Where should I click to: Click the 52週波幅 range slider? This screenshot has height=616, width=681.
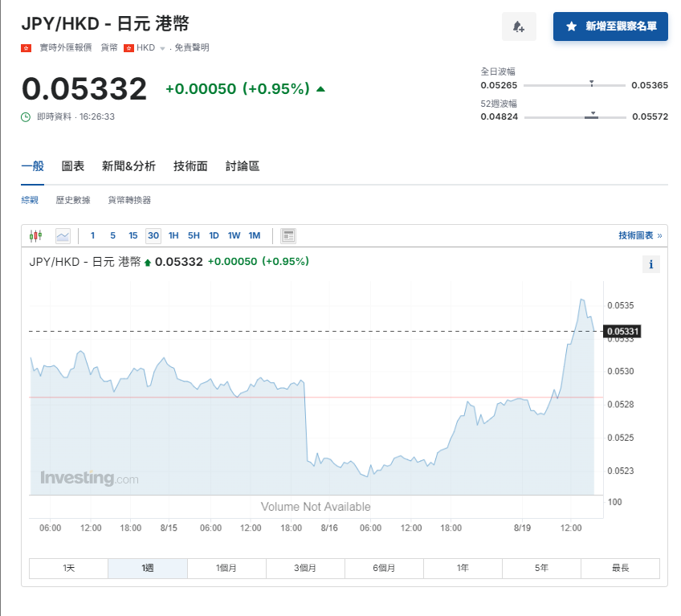tap(574, 117)
